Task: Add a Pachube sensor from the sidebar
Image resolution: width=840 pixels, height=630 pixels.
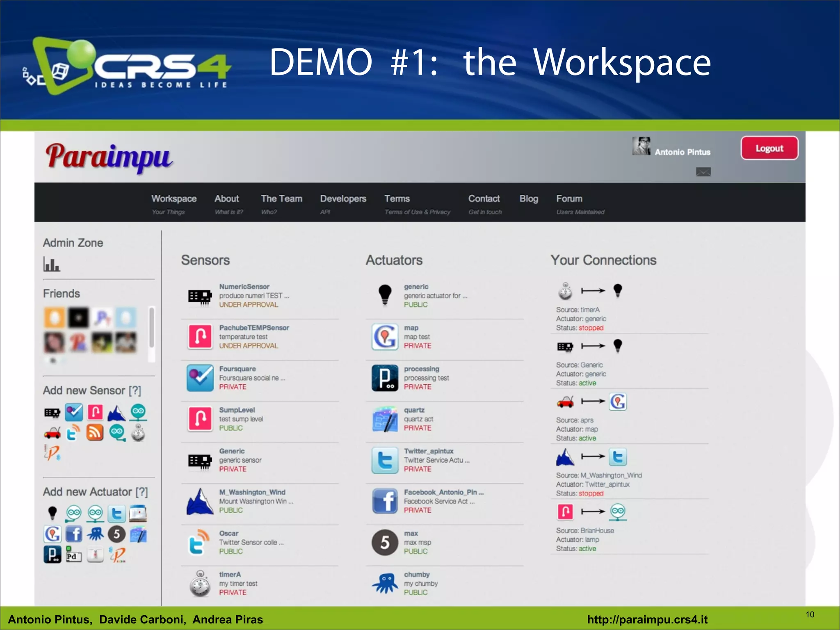Action: coord(95,412)
